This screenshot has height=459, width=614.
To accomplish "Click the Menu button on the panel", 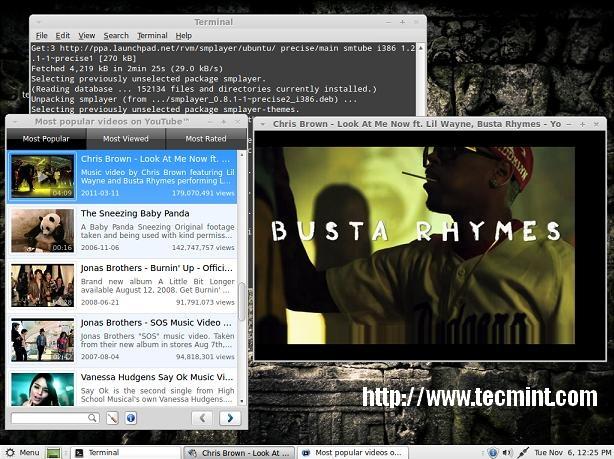I will tap(22, 452).
